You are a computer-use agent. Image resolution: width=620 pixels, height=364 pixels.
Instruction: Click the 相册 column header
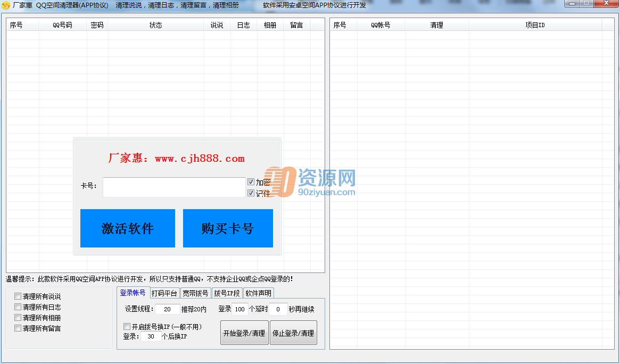(x=270, y=25)
